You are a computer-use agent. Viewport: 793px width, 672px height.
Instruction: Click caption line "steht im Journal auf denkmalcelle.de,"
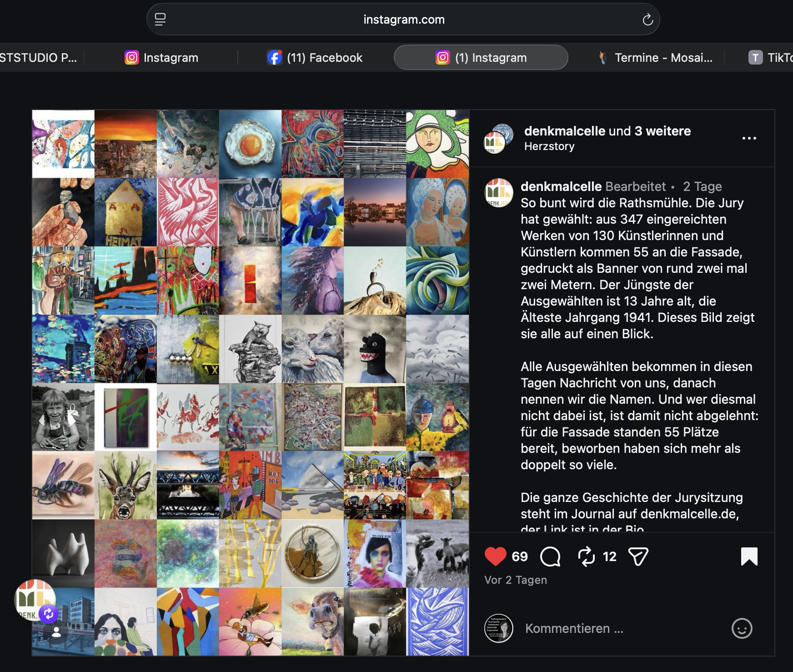(630, 514)
